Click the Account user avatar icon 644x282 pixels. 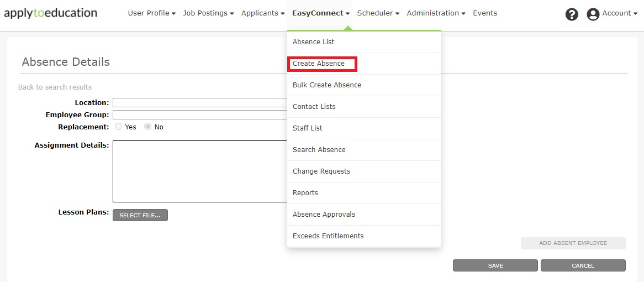click(x=593, y=14)
